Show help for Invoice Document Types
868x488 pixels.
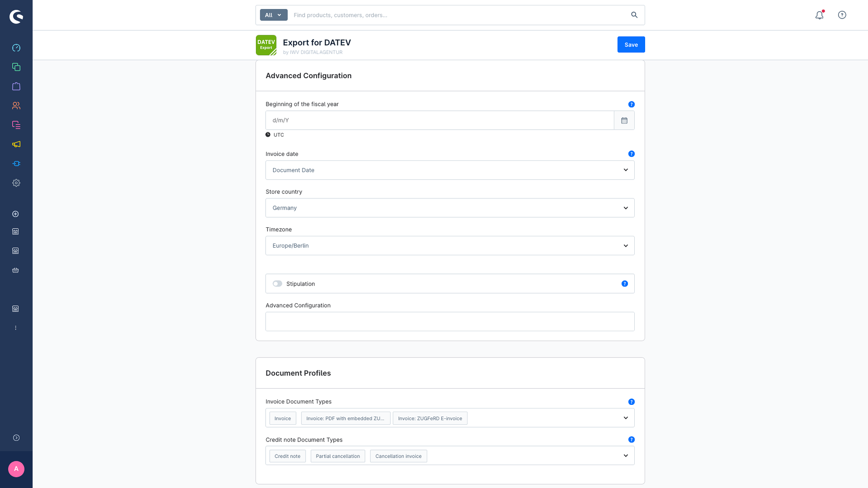point(632,402)
